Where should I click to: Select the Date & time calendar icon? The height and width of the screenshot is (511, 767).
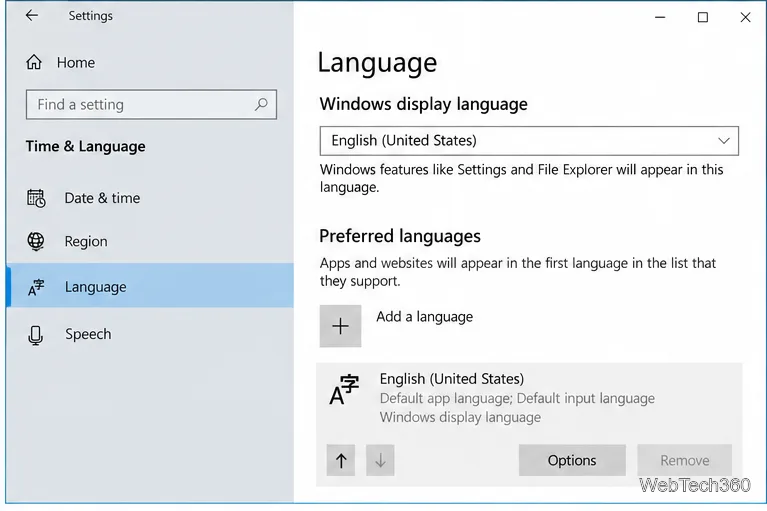click(36, 198)
